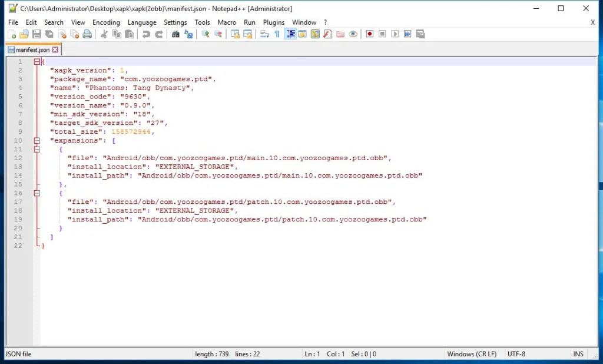Collapse the object fold on line 16

pyautogui.click(x=37, y=193)
